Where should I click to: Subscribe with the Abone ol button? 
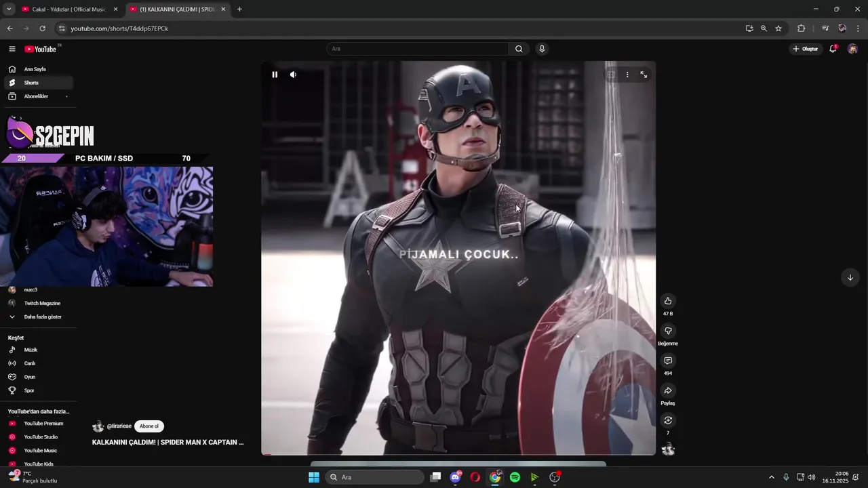[x=149, y=426]
